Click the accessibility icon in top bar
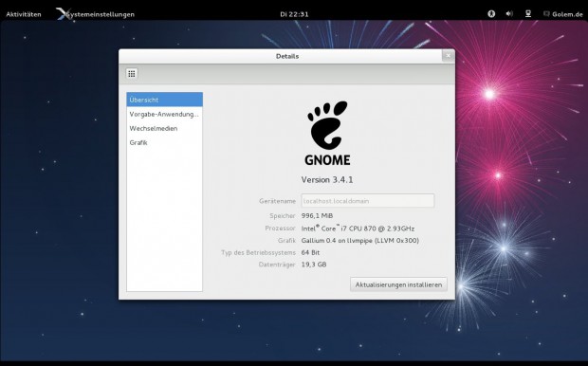This screenshot has width=588, height=366. [x=491, y=14]
